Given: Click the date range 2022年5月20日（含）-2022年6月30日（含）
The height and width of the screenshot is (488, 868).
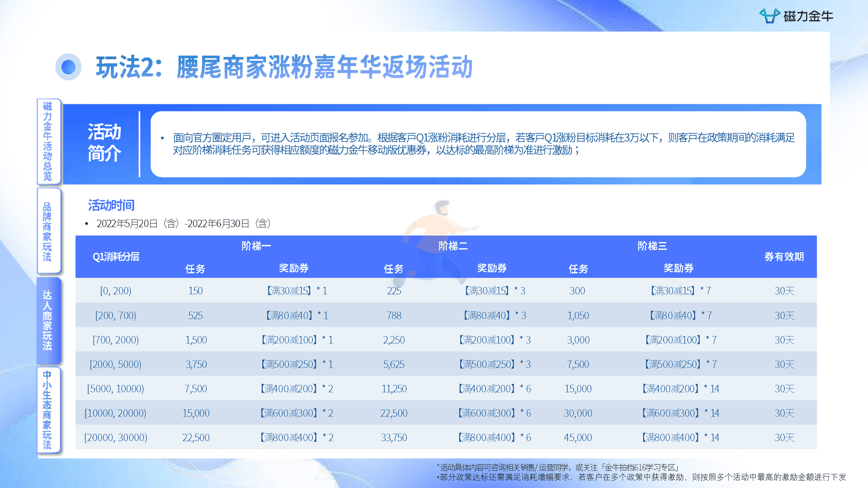Looking at the screenshot, I should pos(184,224).
